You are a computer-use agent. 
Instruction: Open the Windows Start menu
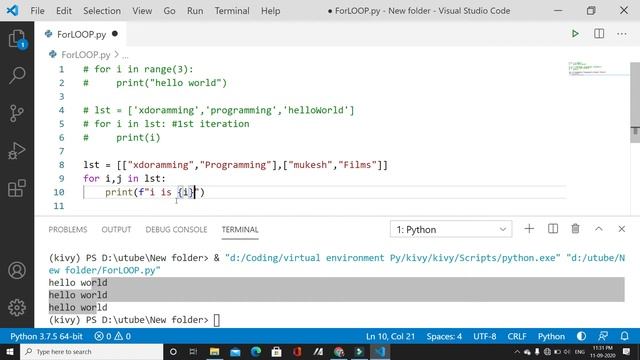[x=9, y=352]
